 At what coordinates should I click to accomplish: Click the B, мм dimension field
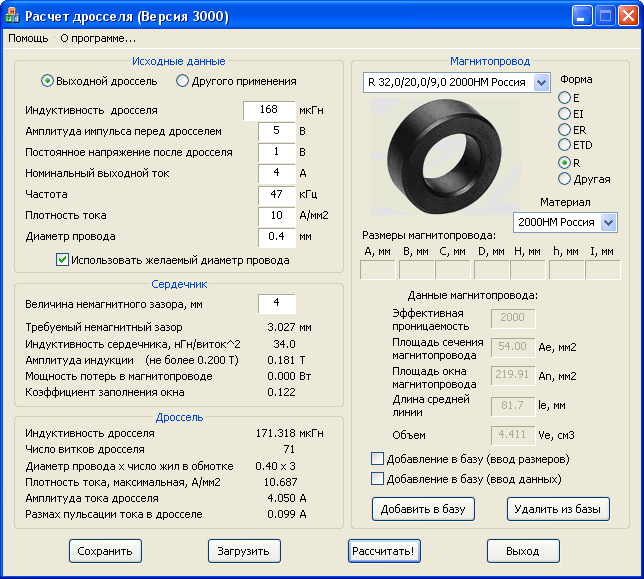click(416, 270)
